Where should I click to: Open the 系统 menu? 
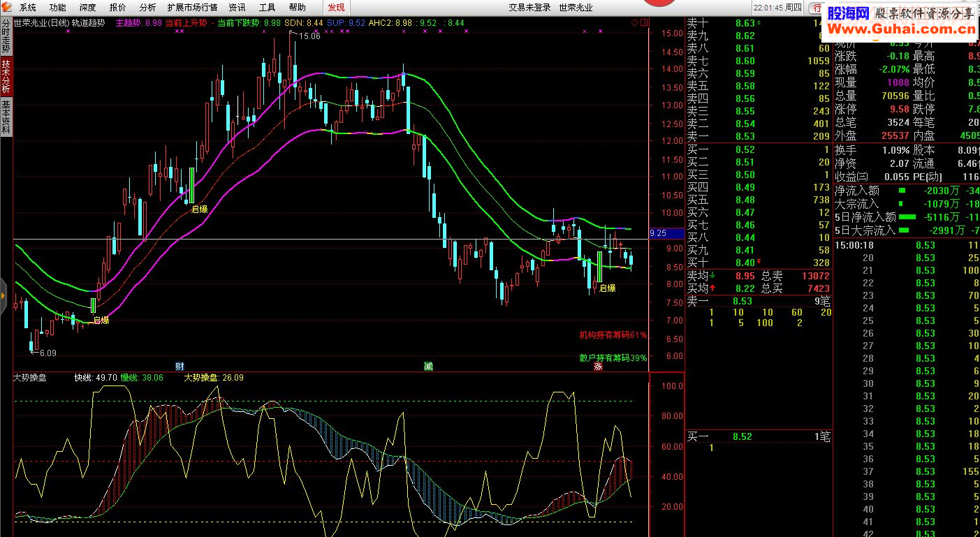[28, 8]
